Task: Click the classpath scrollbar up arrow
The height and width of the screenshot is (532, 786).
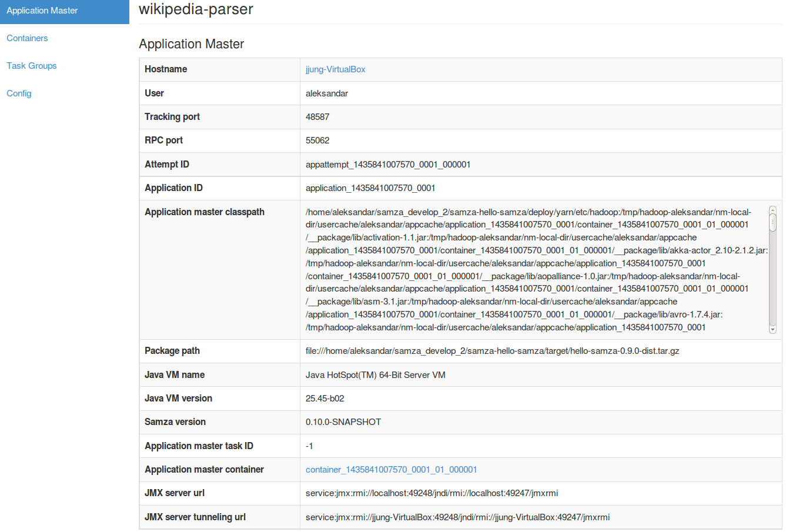Action: click(x=772, y=210)
